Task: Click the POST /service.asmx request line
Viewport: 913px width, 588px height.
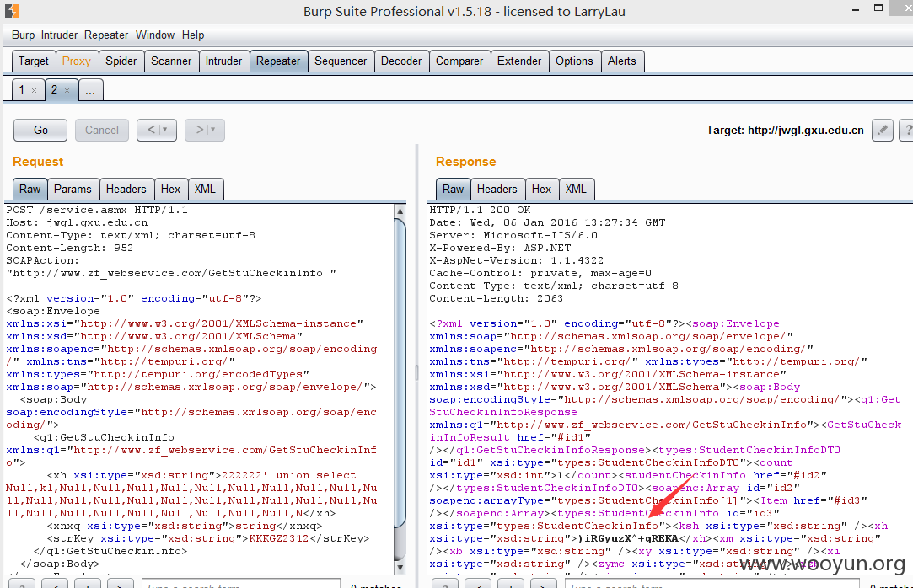Action: (x=97, y=210)
